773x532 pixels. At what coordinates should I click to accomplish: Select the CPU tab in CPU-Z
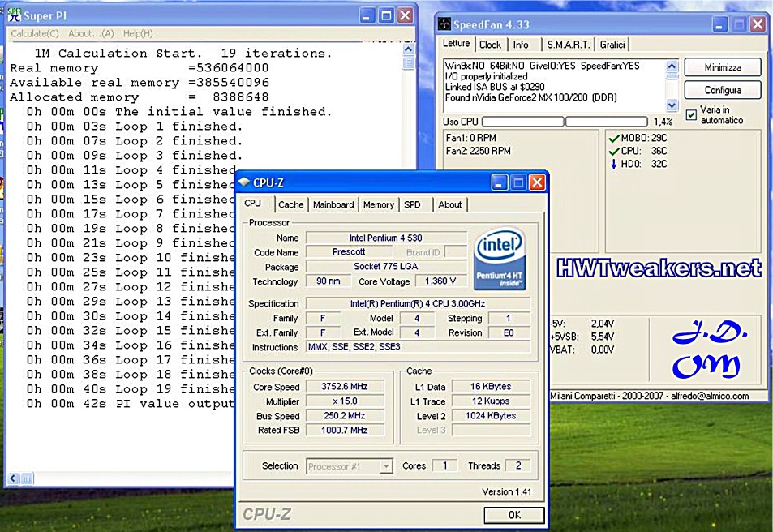click(x=253, y=203)
